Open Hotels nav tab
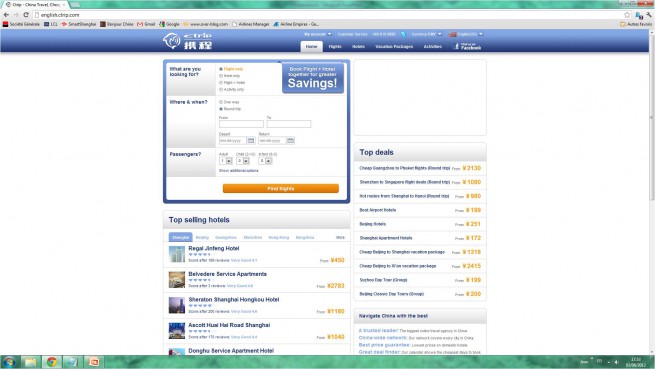This screenshot has height=369, width=655. tap(358, 46)
